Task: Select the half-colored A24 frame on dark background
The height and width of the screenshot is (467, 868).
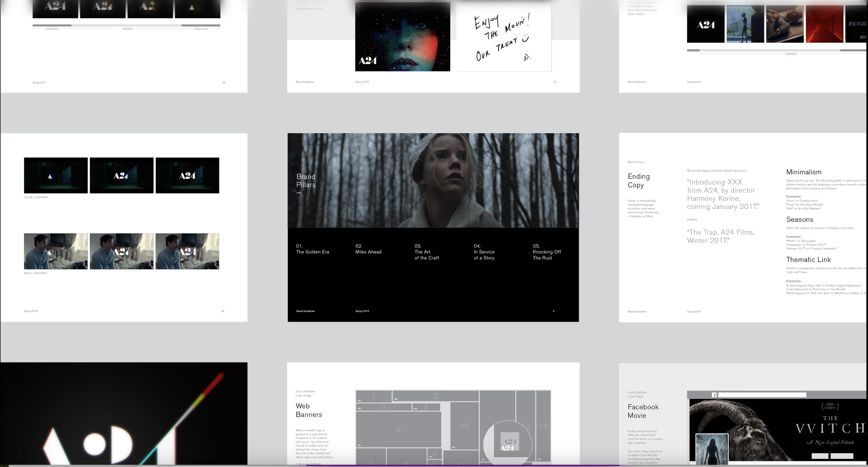Action: [x=122, y=175]
